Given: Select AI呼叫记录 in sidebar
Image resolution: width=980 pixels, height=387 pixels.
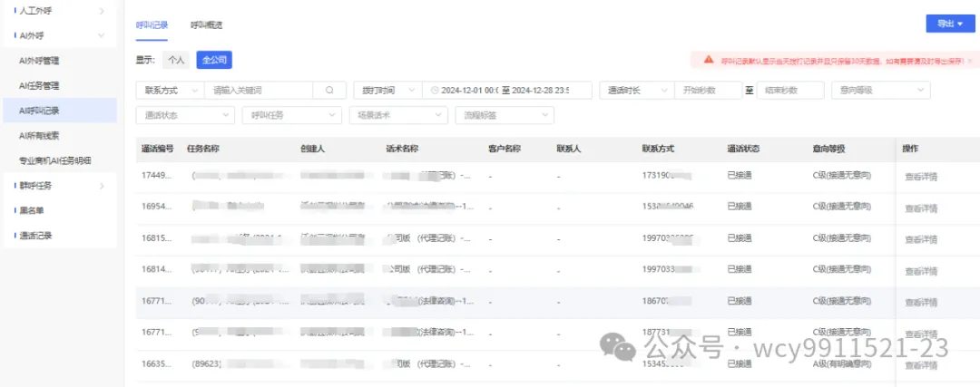Looking at the screenshot, I should click(x=60, y=111).
